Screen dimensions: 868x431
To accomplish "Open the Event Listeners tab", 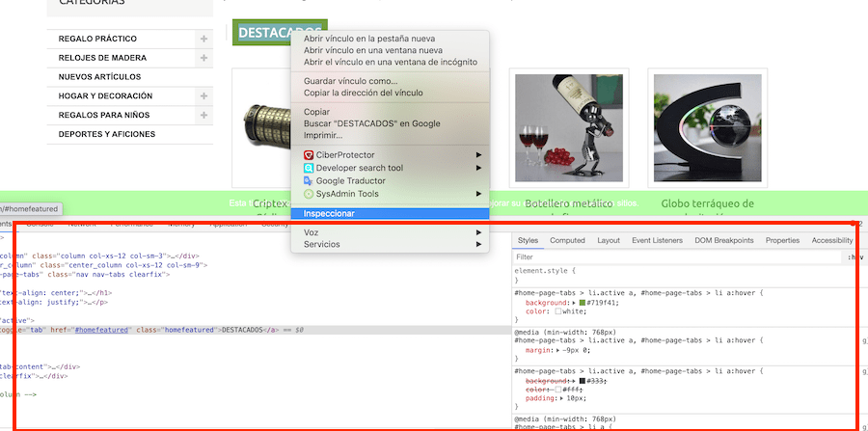I will click(x=657, y=241).
